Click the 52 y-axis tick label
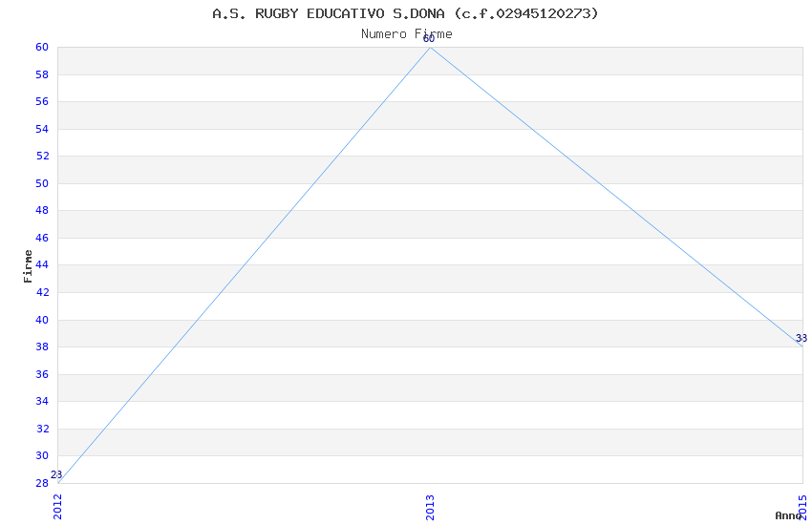Image resolution: width=812 pixels, height=525 pixels. coord(42,156)
